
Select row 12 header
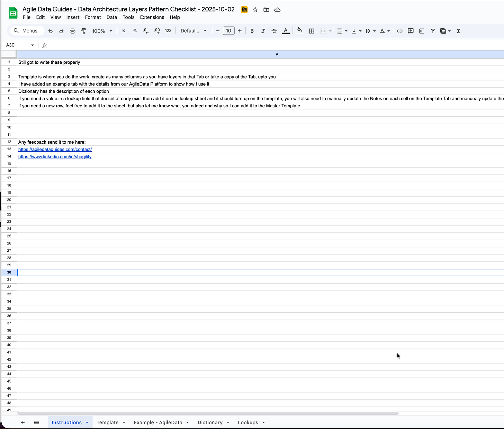coord(9,142)
